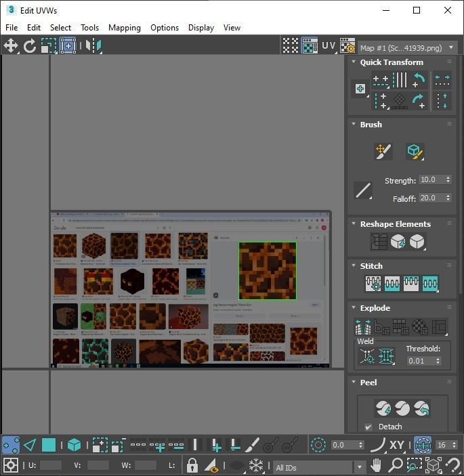The height and width of the screenshot is (476, 464).
Task: Click the Reset Peel icon
Action: [421, 408]
